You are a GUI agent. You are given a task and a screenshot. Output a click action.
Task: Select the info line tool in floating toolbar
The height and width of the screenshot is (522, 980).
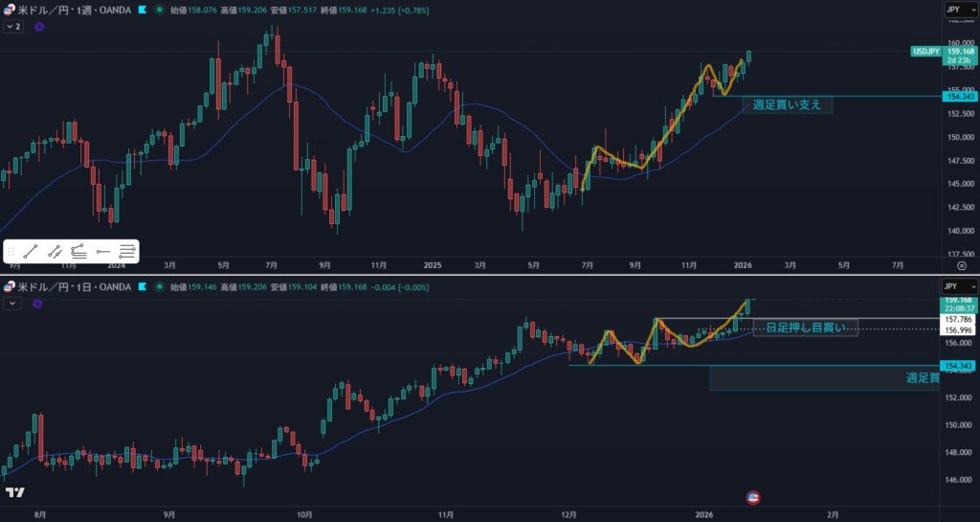(x=55, y=252)
